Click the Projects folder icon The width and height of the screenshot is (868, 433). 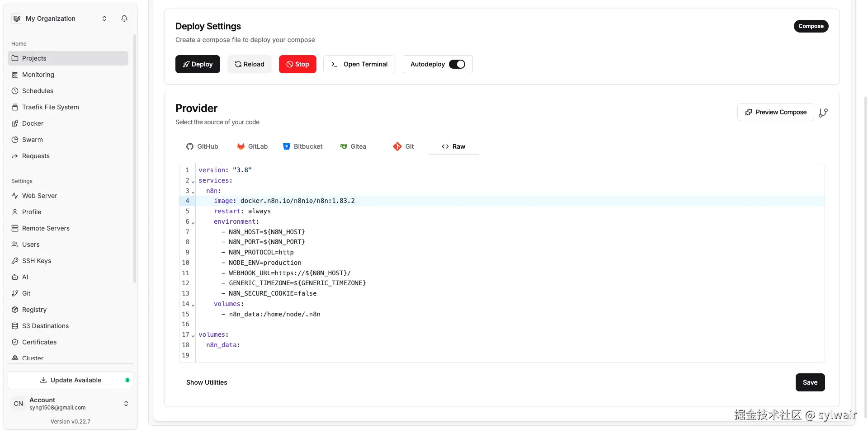point(15,58)
